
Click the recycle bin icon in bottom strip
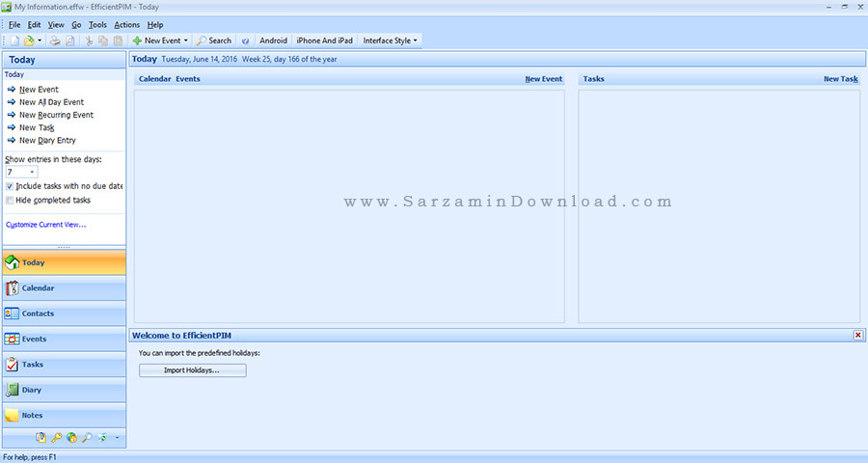pyautogui.click(x=102, y=438)
